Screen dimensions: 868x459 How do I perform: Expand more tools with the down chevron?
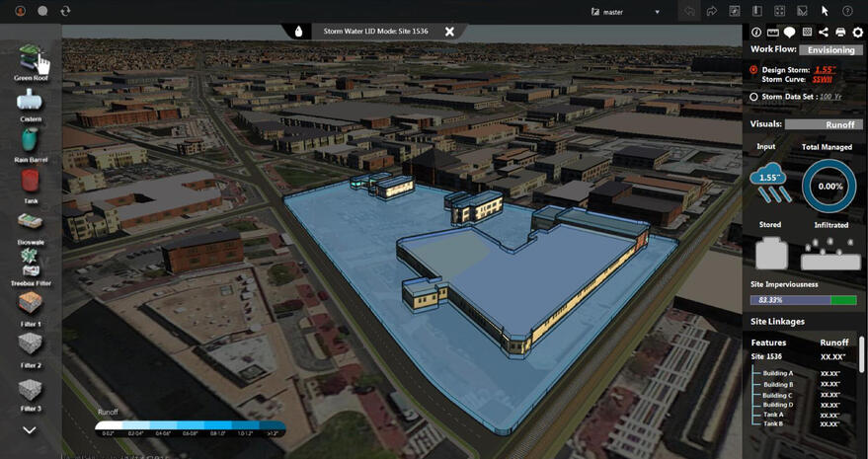[30, 429]
